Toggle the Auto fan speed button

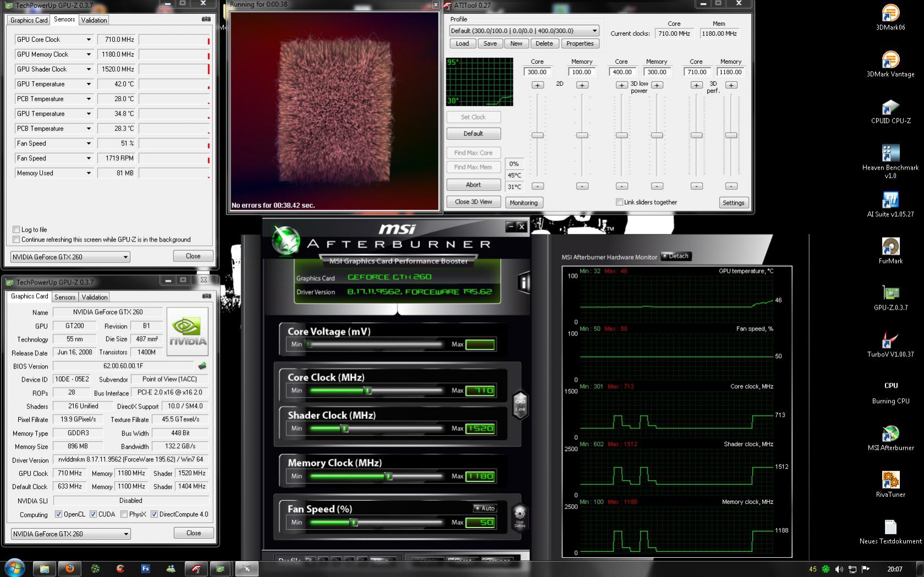tap(485, 508)
